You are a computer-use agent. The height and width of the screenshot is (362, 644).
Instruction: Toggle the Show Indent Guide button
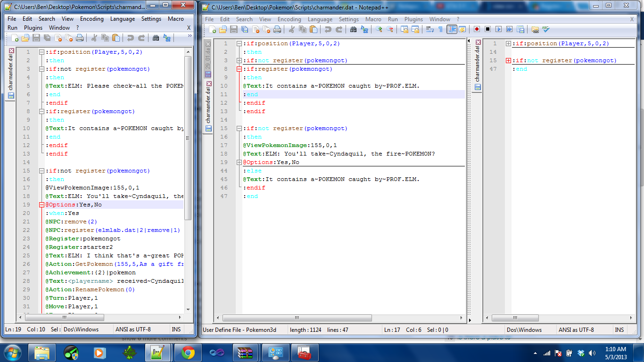452,29
